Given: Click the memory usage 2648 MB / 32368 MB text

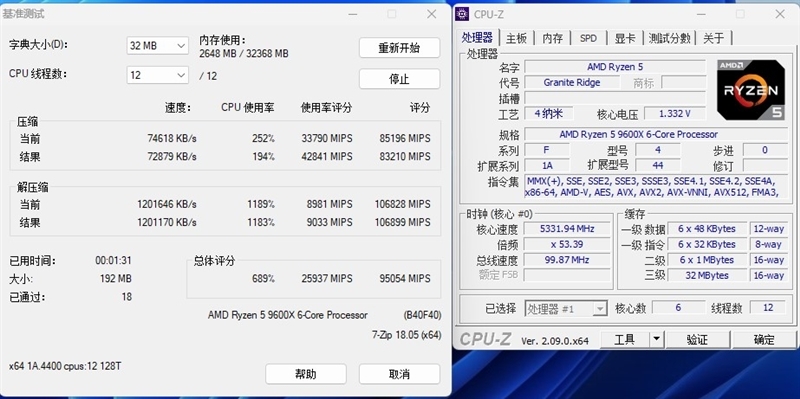Looking at the screenshot, I should tap(243, 53).
